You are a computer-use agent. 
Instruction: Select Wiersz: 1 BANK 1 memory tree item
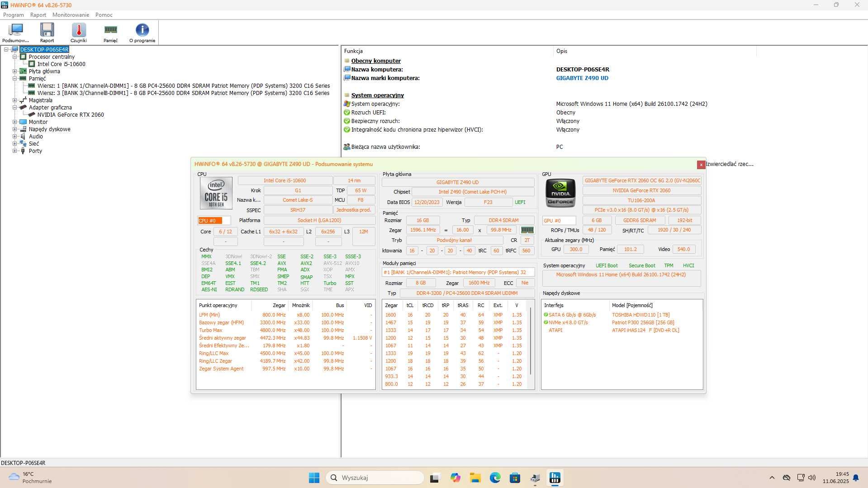184,85
